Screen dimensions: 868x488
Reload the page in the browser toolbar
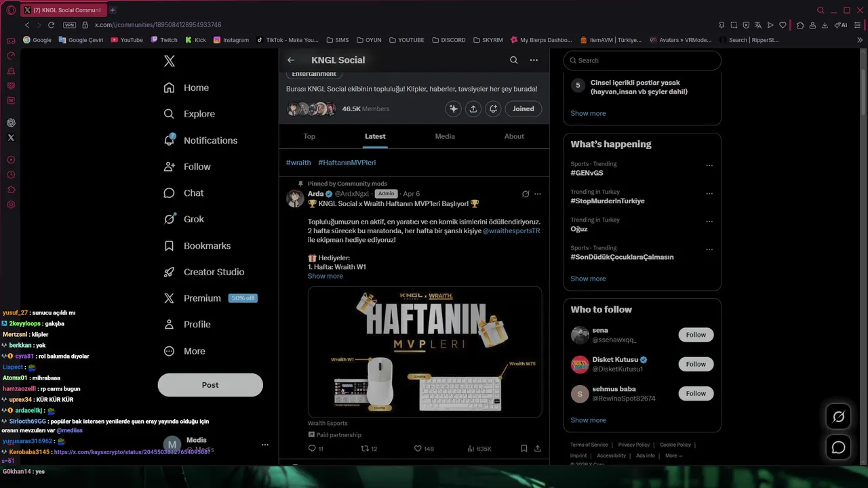(x=51, y=25)
